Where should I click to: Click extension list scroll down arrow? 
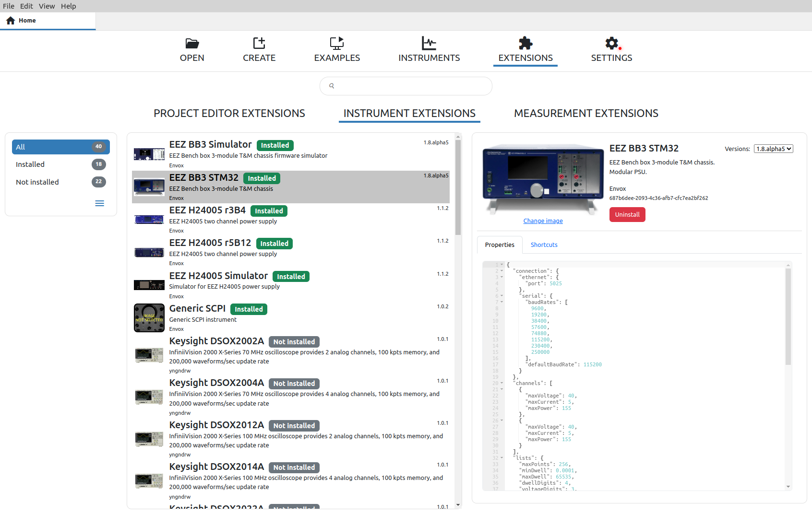[458, 505]
